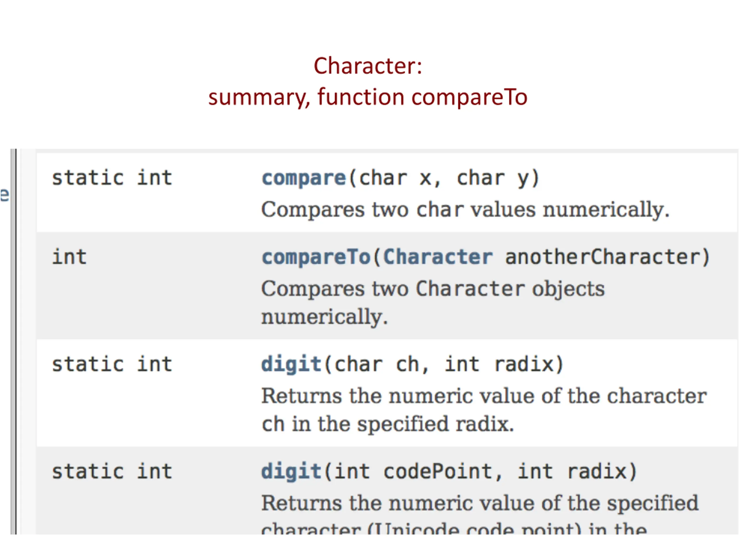Screen dimensions: 747x560
Task: Click 'static int' in the digit(char ch) row
Action: (112, 364)
